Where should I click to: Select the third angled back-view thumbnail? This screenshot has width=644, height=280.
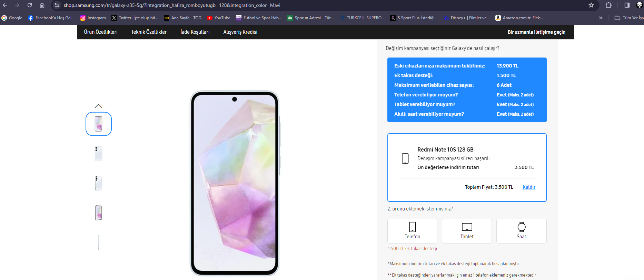click(x=99, y=183)
